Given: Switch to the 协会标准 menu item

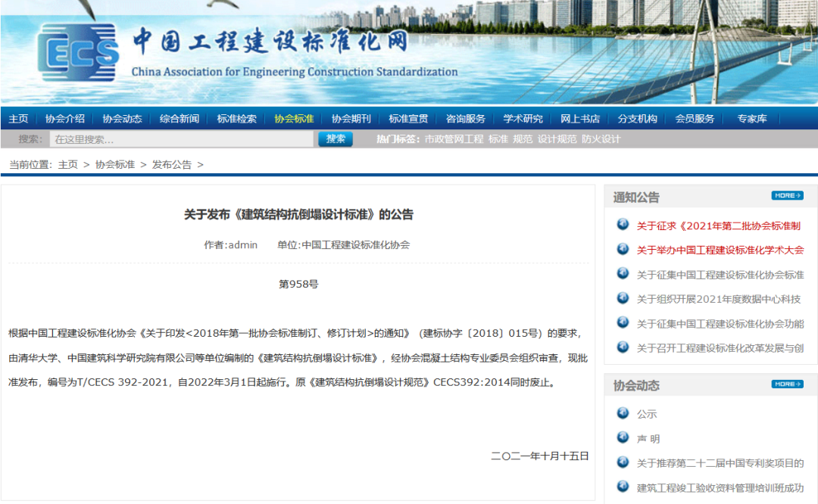Looking at the screenshot, I should coord(293,119).
